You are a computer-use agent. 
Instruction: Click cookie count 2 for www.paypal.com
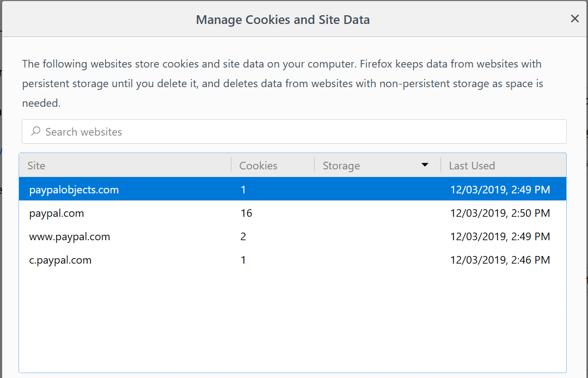click(x=243, y=236)
